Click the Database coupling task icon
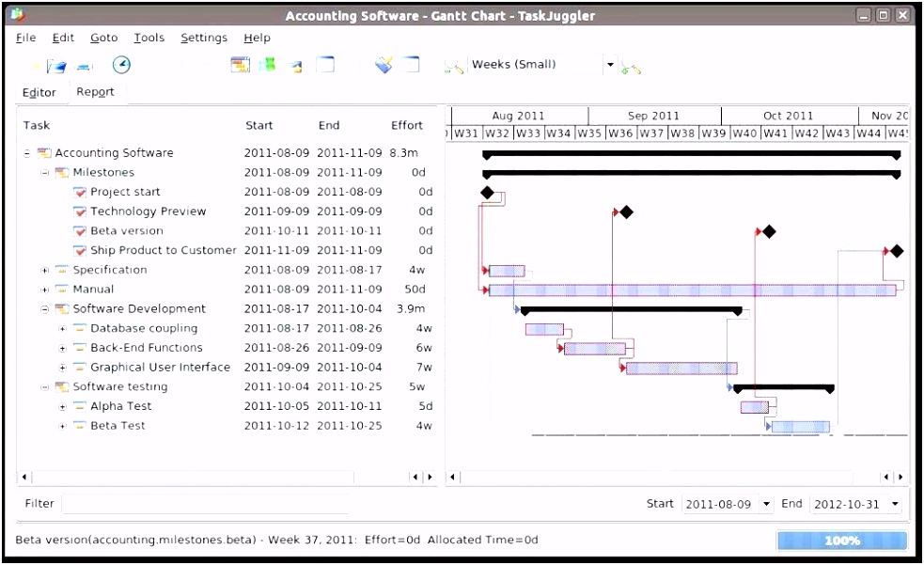This screenshot has height=565, width=924. click(x=80, y=328)
